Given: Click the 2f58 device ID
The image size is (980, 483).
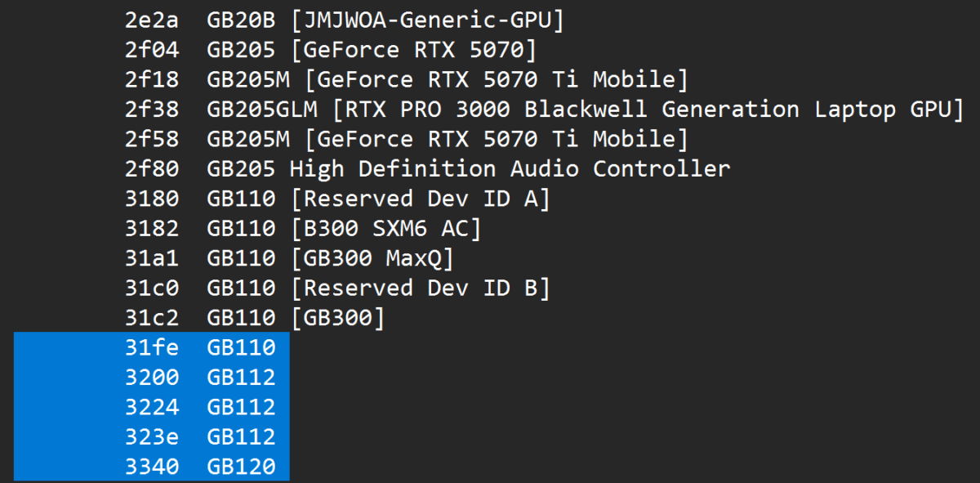Looking at the screenshot, I should (152, 140).
